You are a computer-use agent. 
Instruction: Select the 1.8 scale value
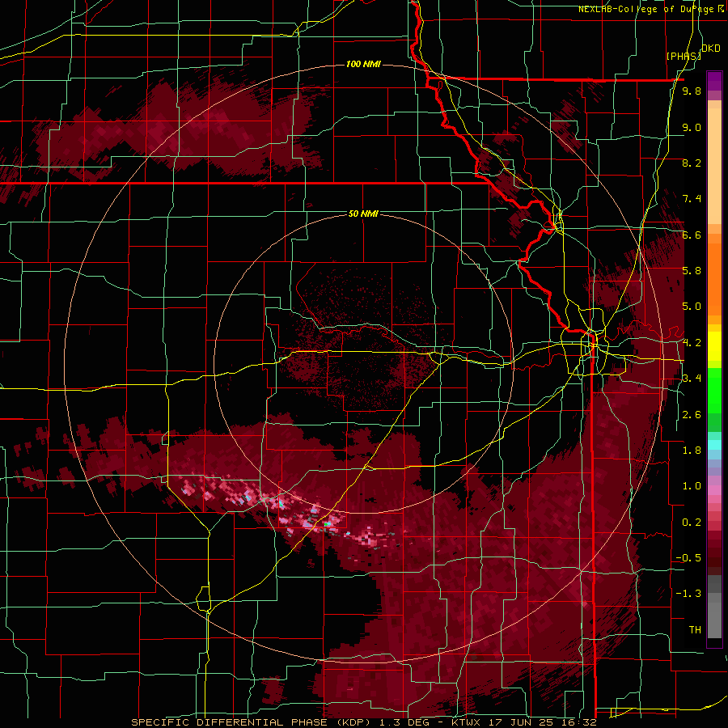coord(692,451)
